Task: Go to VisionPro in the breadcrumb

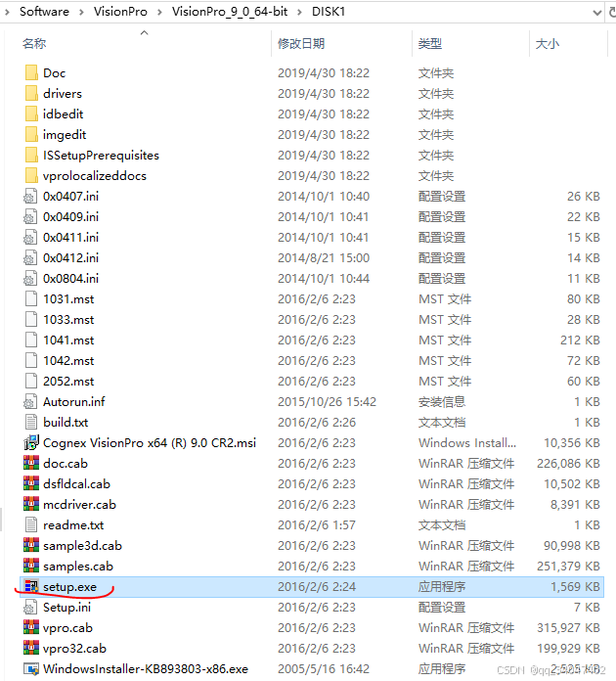Action: [x=120, y=12]
